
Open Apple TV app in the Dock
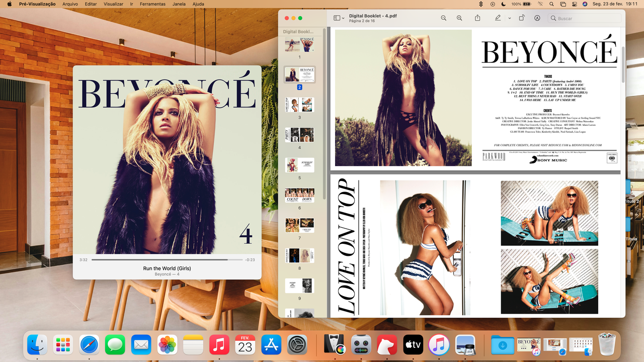pyautogui.click(x=413, y=344)
